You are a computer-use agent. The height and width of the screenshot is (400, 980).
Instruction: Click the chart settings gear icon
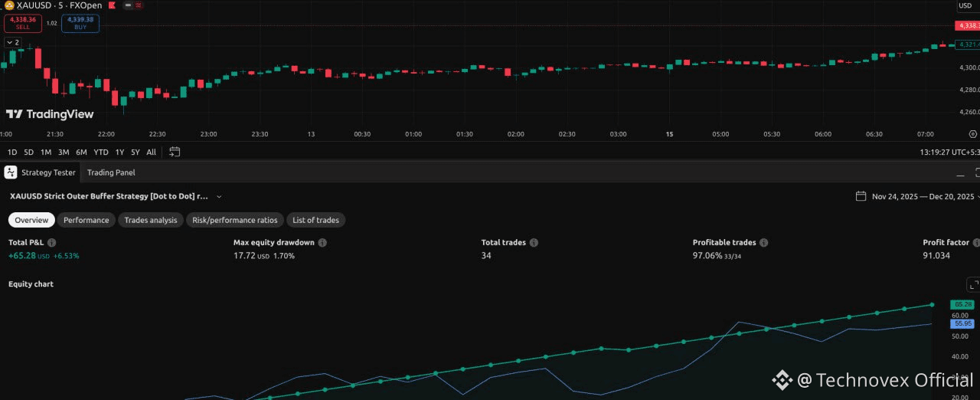972,133
